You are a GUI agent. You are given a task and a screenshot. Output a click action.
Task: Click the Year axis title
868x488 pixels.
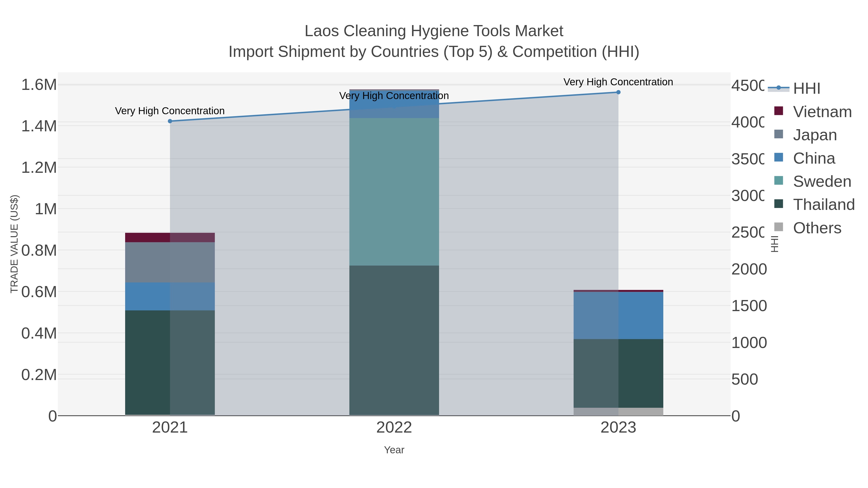[x=394, y=450]
